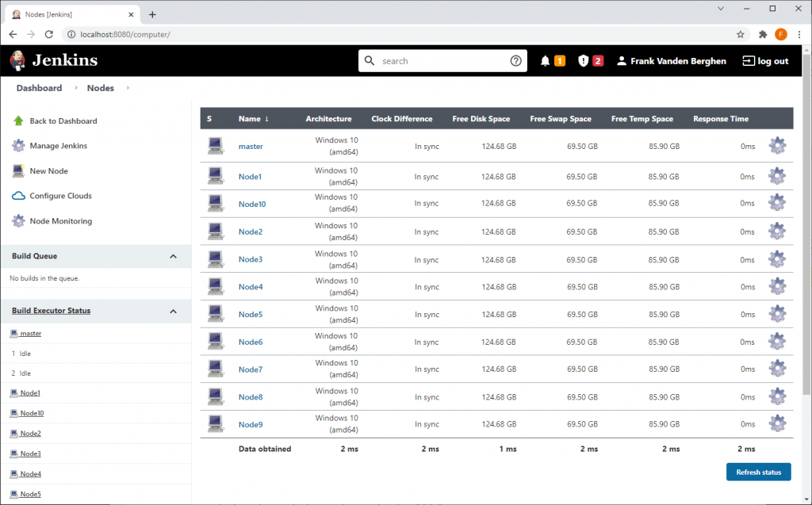Click the Chrome profile avatar F

click(781, 34)
